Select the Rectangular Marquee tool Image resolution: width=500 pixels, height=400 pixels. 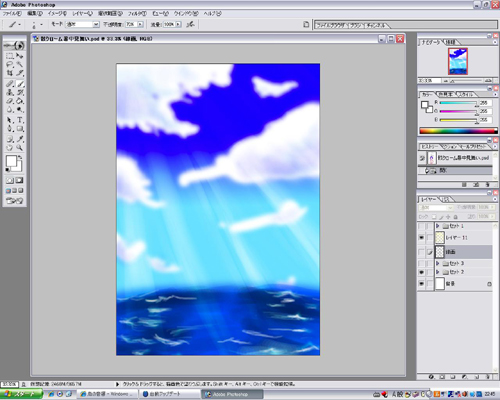pos(10,56)
